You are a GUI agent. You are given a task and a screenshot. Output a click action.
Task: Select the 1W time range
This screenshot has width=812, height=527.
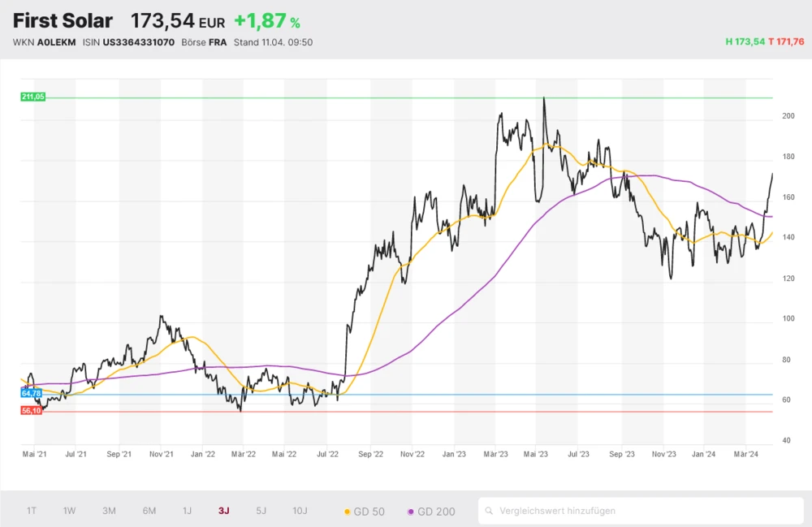[x=70, y=511]
